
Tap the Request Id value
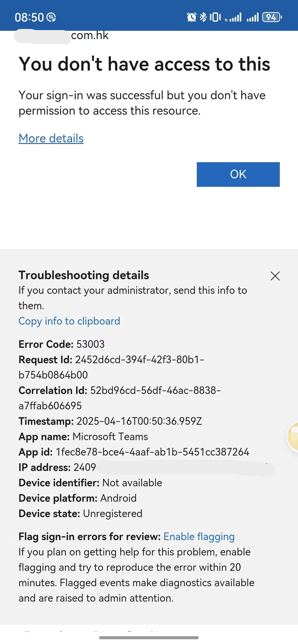tap(111, 367)
